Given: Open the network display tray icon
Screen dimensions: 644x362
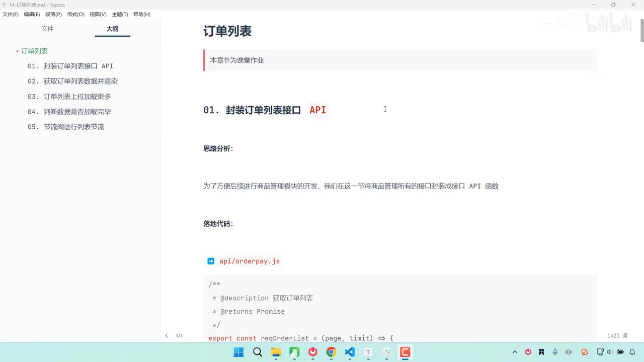Looking at the screenshot, I should point(600,352).
